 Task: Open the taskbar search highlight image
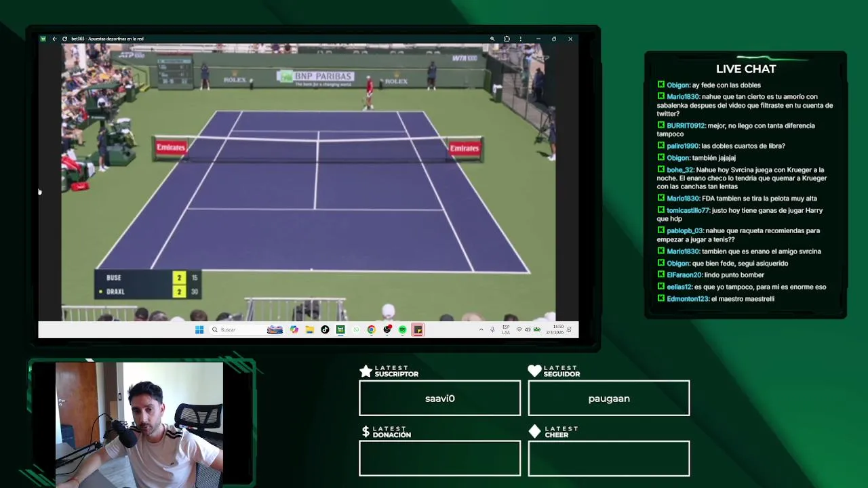point(275,329)
